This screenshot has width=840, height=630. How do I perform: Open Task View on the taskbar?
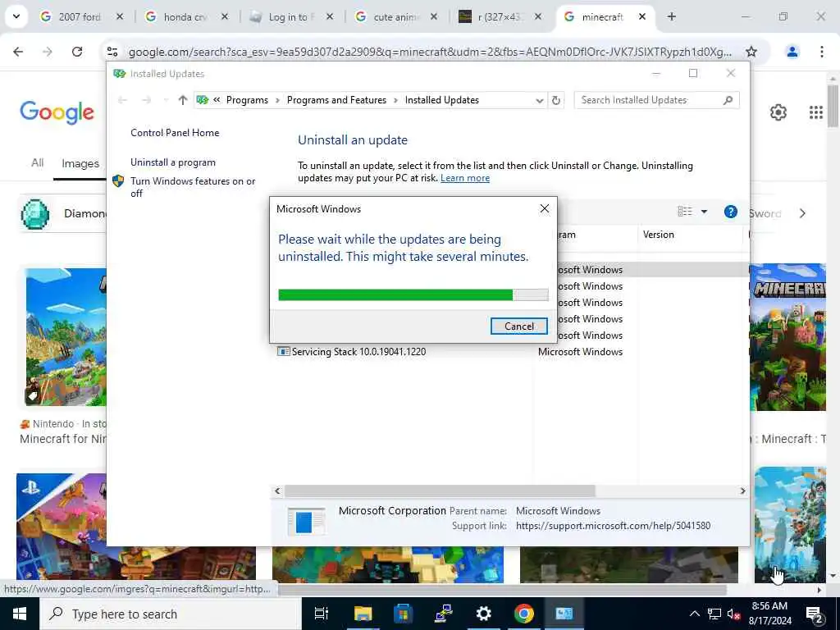pos(321,614)
